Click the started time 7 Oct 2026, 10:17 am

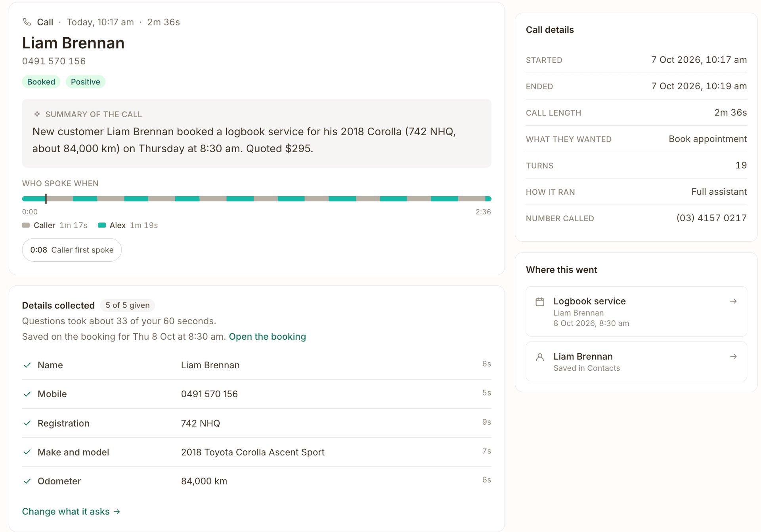(x=699, y=60)
